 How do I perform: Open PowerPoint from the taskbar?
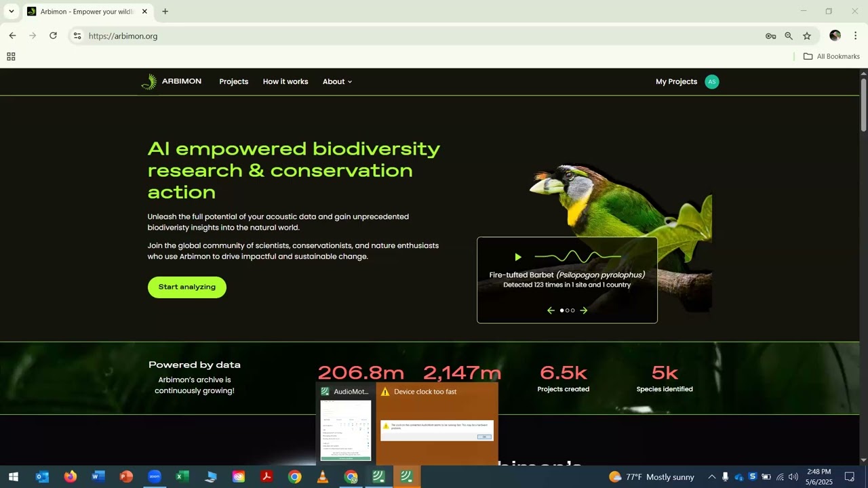(x=126, y=476)
